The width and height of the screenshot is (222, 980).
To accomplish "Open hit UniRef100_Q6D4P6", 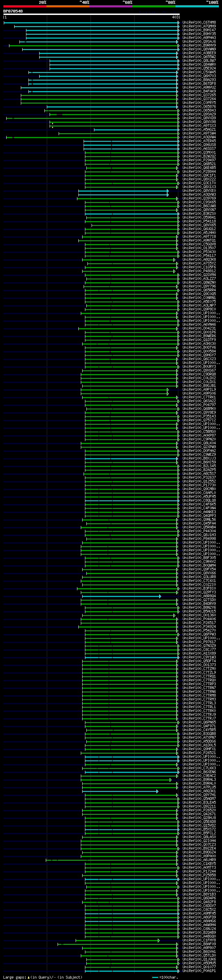I will point(199,898).
